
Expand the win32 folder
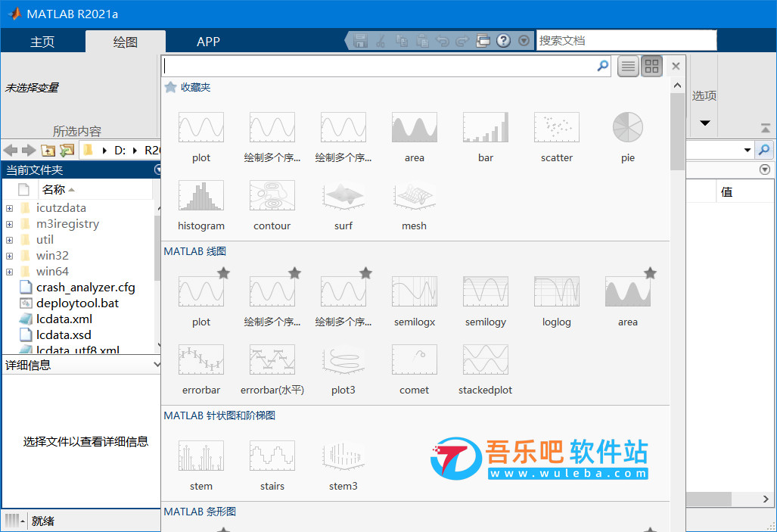tap(9, 256)
